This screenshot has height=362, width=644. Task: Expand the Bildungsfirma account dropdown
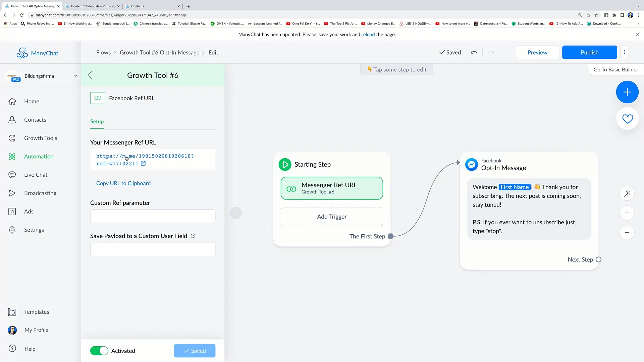pyautogui.click(x=76, y=76)
